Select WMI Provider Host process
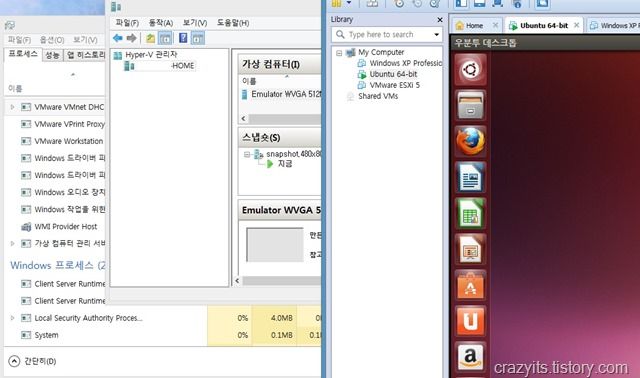640x378 pixels. coord(55,227)
